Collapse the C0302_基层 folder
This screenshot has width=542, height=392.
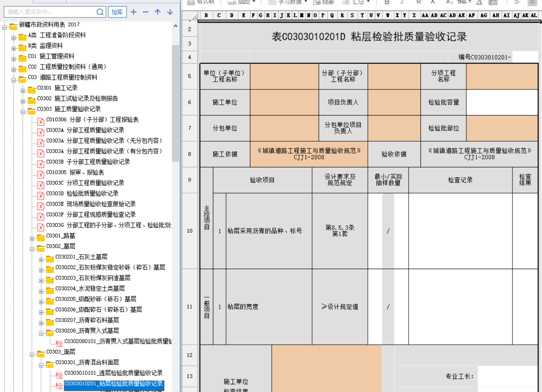click(x=32, y=249)
